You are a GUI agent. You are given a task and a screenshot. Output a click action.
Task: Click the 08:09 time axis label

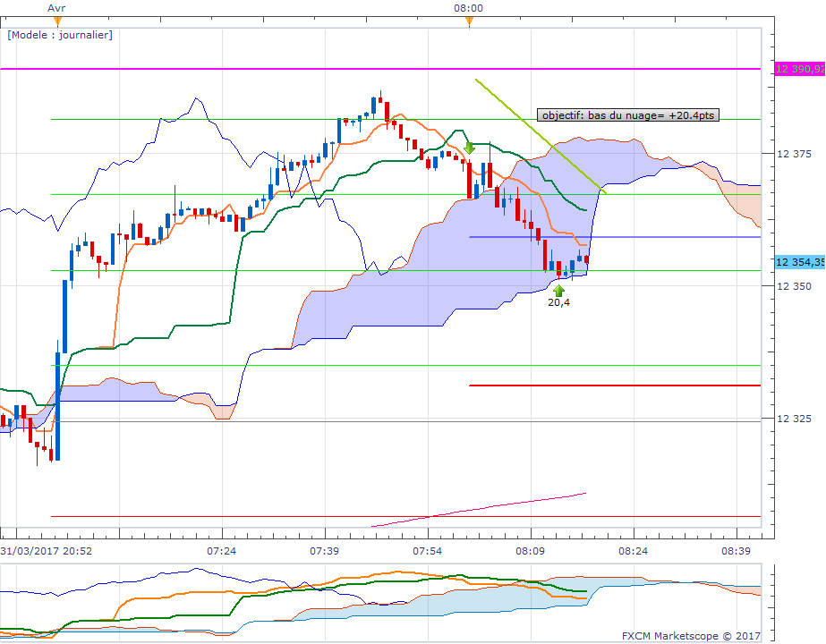click(x=530, y=551)
